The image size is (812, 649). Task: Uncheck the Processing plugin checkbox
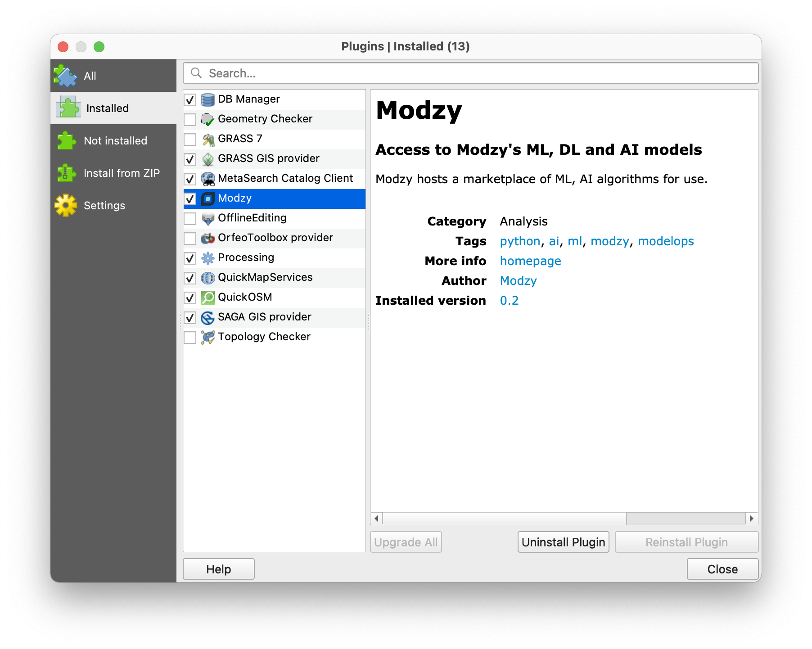tap(190, 258)
